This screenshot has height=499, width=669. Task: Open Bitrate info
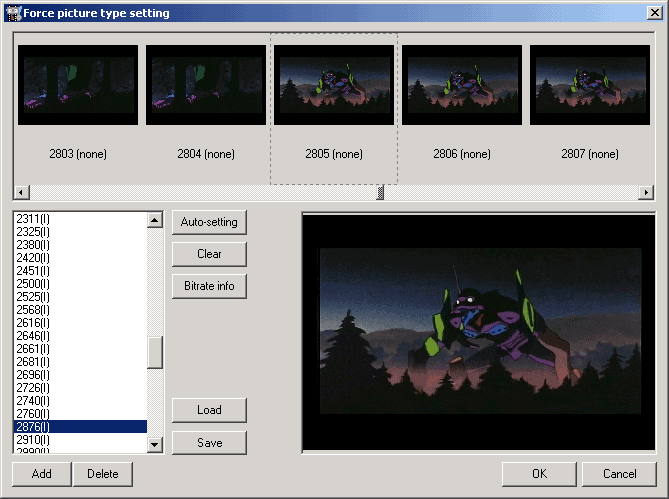pos(209,286)
